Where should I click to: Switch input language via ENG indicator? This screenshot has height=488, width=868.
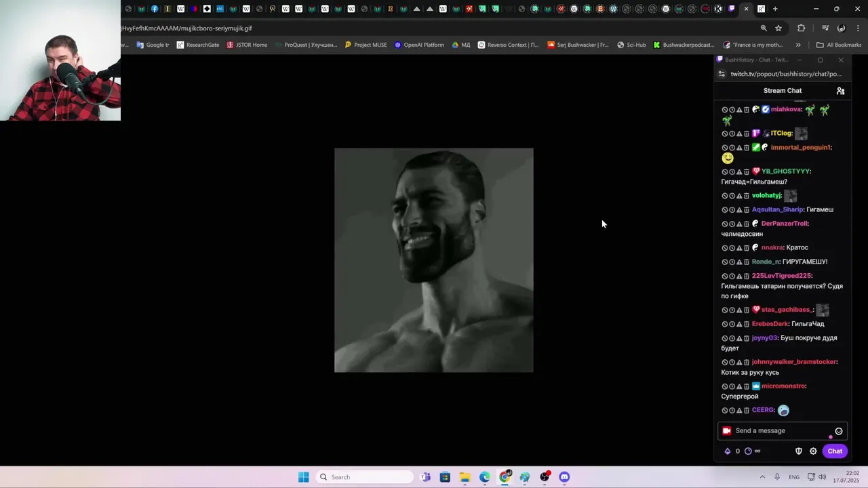pos(794,477)
